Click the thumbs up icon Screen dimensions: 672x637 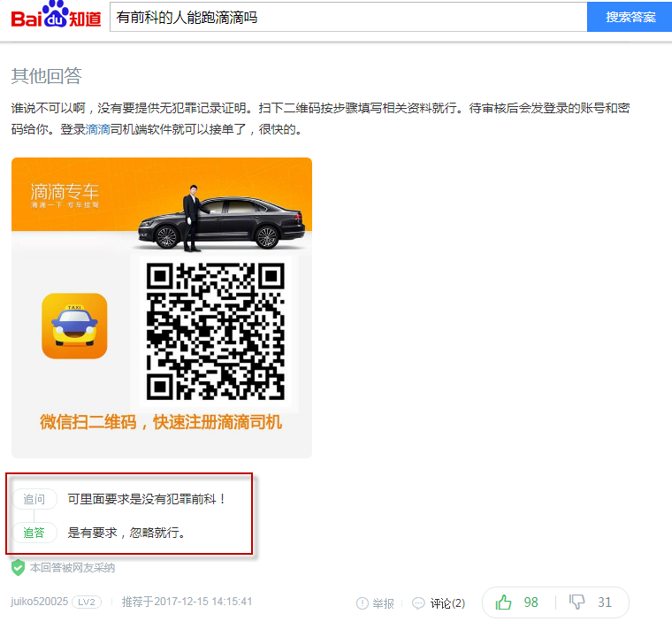[x=504, y=602]
